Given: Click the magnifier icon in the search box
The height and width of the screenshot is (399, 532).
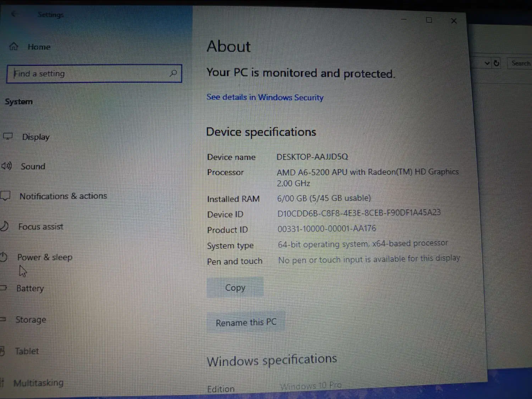Looking at the screenshot, I should pos(173,73).
